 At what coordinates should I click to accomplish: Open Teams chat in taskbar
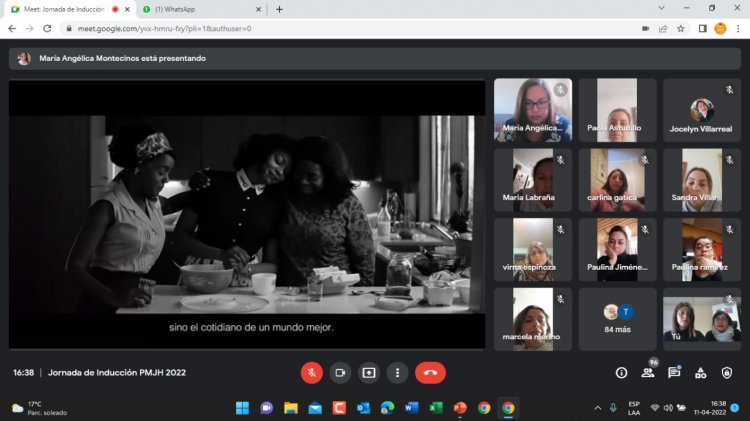[x=266, y=408]
